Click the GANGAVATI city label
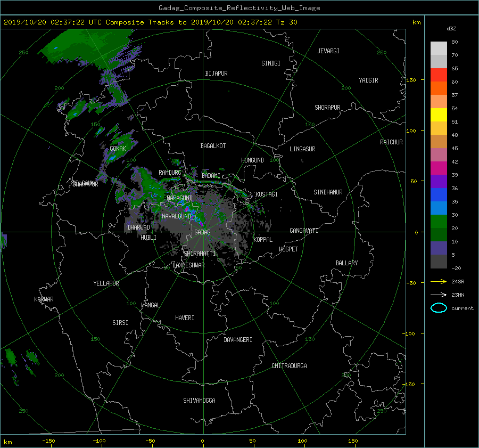The image size is (479, 448). (304, 231)
